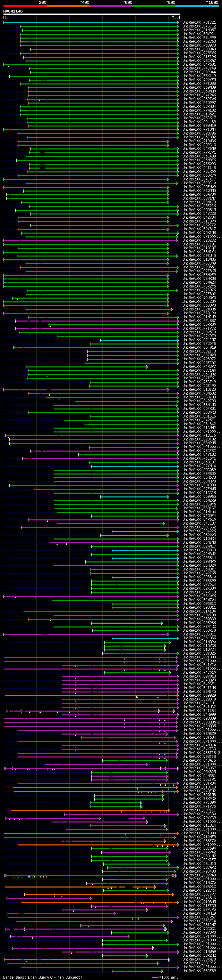Click the UniRef100_A7TGN4 label
This screenshot has height=980, width=222.
coord(199,129)
